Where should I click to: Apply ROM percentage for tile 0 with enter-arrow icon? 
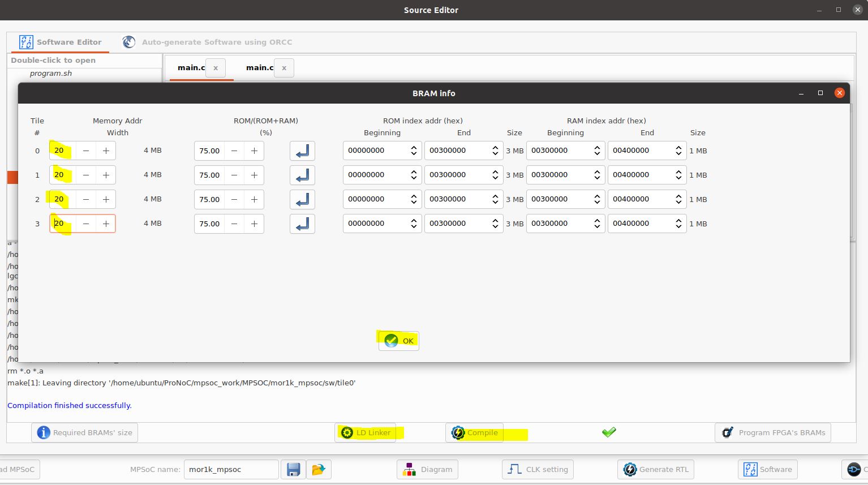coord(302,151)
